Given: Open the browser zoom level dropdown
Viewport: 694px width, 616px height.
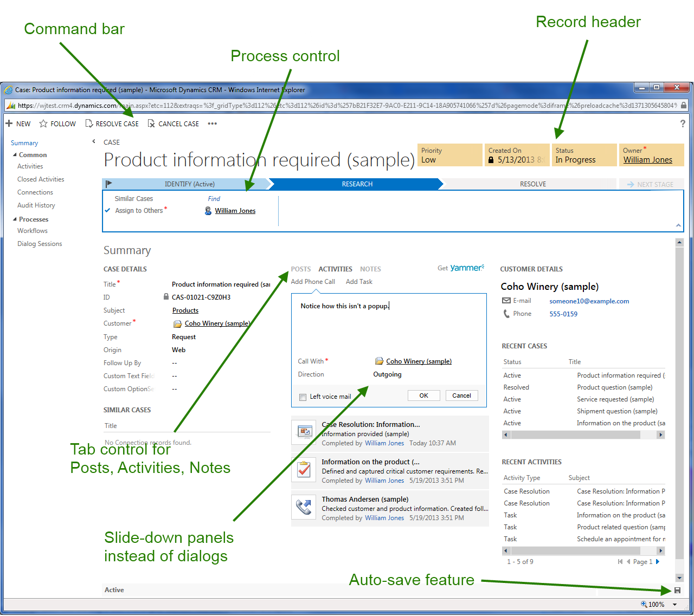Looking at the screenshot, I should pyautogui.click(x=674, y=605).
